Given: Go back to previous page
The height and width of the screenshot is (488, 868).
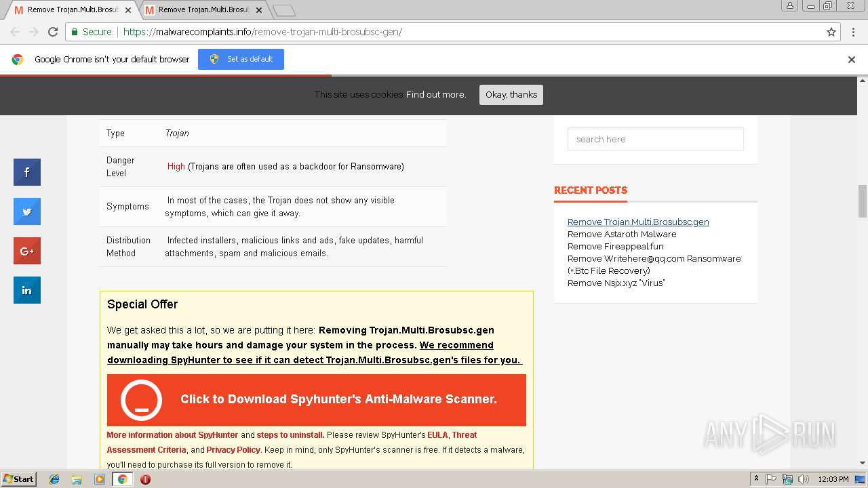Looking at the screenshot, I should pos(15,32).
